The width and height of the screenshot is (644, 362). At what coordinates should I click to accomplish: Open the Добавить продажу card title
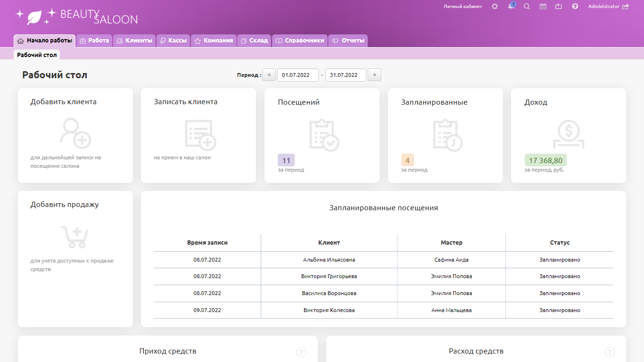[x=65, y=205]
